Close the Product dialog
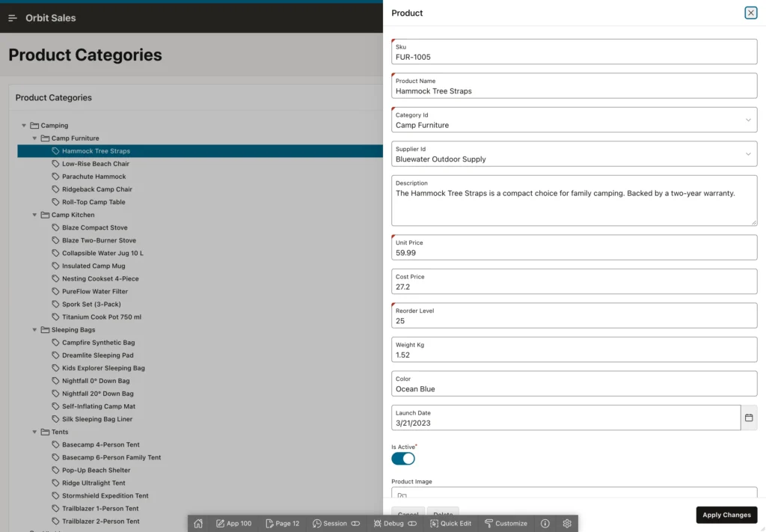The image size is (766, 532). click(750, 13)
